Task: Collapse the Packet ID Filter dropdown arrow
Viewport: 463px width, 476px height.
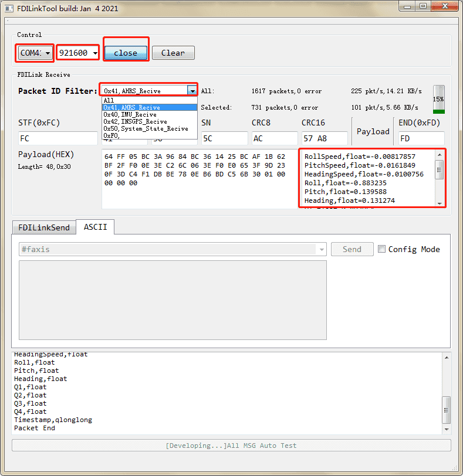Action: (x=192, y=91)
